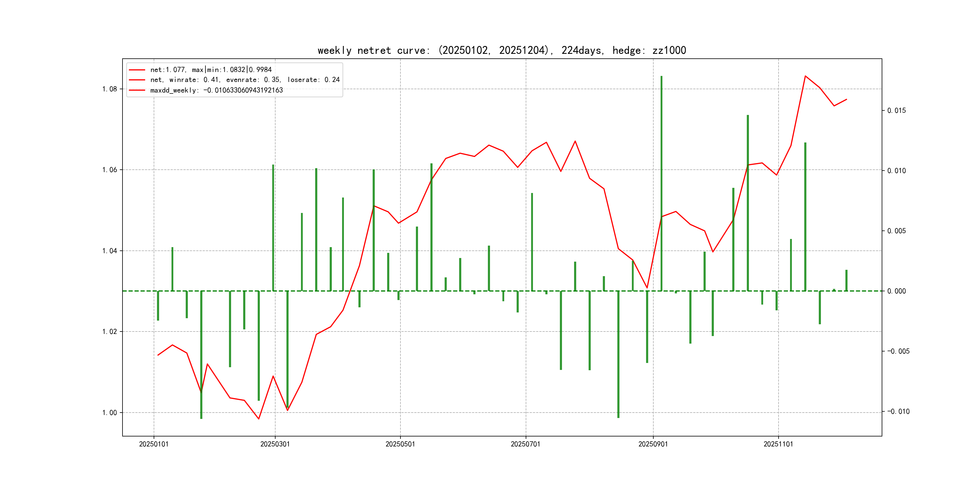This screenshot has height=490, width=980.
Task: Click x-axis date label 20251101
Action: click(x=778, y=444)
